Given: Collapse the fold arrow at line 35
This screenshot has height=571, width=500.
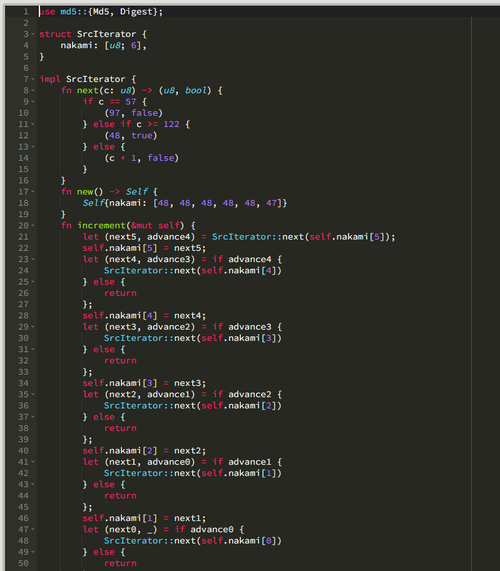Looking at the screenshot, I should (x=33, y=394).
